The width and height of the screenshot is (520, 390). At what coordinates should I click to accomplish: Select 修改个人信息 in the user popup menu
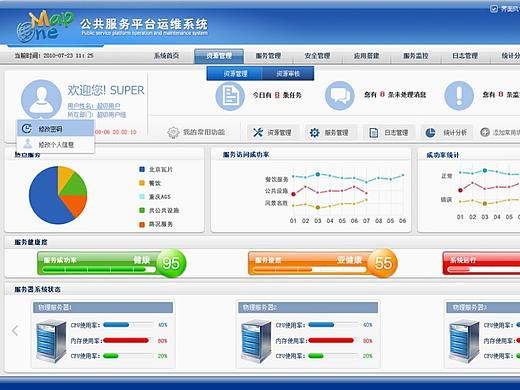(55, 144)
